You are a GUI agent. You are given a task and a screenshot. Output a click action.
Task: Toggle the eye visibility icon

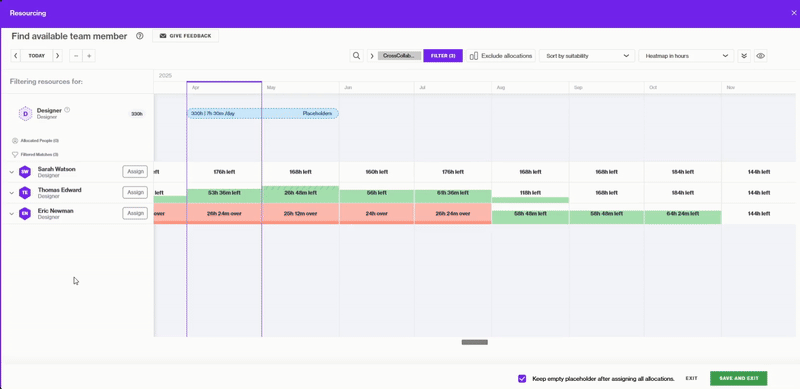pos(760,56)
